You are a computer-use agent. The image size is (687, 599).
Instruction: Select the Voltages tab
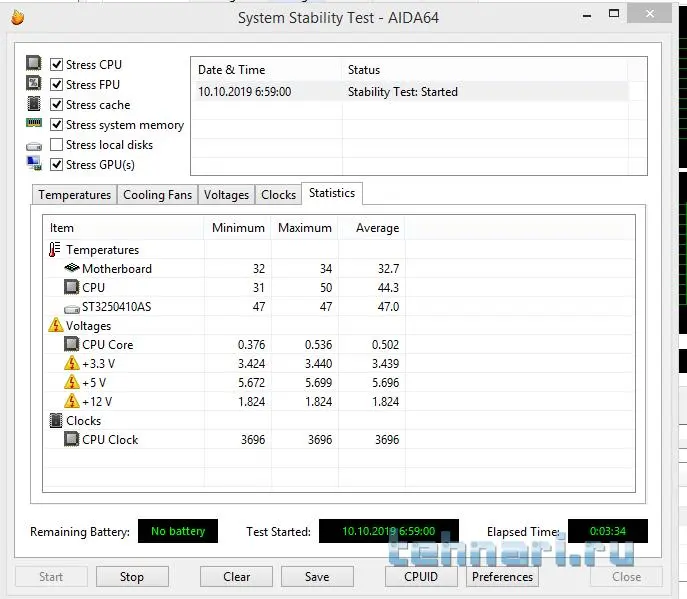pyautogui.click(x=226, y=195)
